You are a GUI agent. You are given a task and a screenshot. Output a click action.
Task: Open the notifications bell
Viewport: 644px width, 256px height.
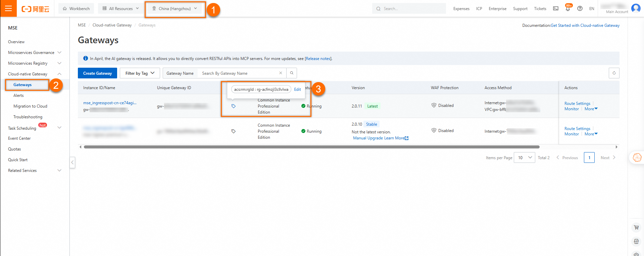tap(568, 8)
